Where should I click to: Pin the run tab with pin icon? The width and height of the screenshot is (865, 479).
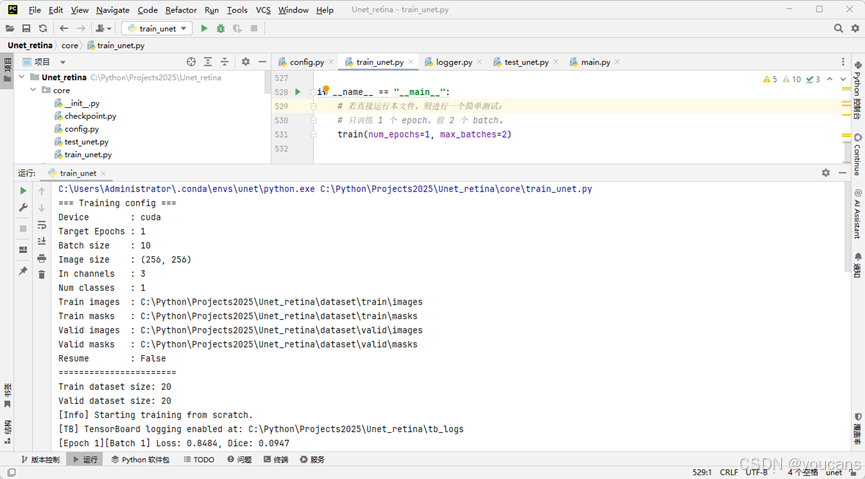23,270
